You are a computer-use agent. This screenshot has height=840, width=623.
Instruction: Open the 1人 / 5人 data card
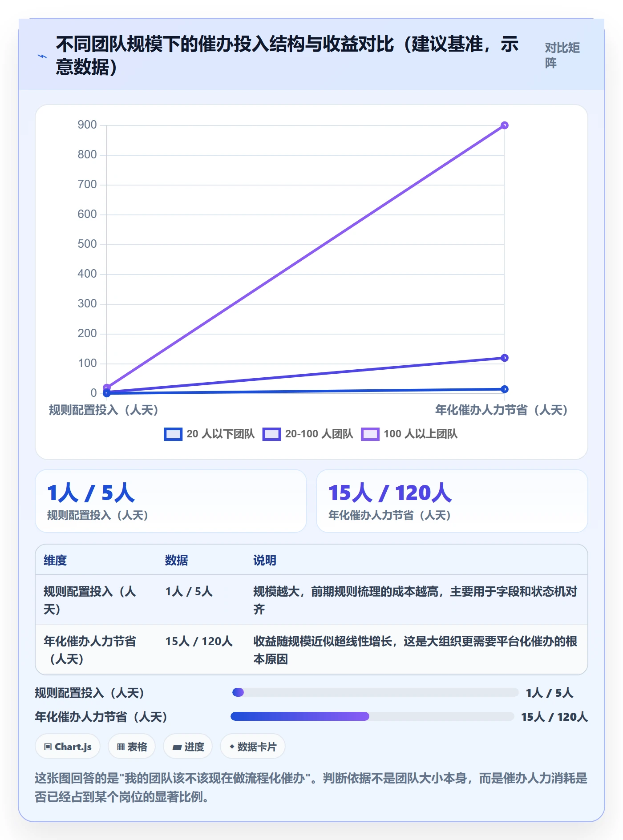pyautogui.click(x=171, y=501)
